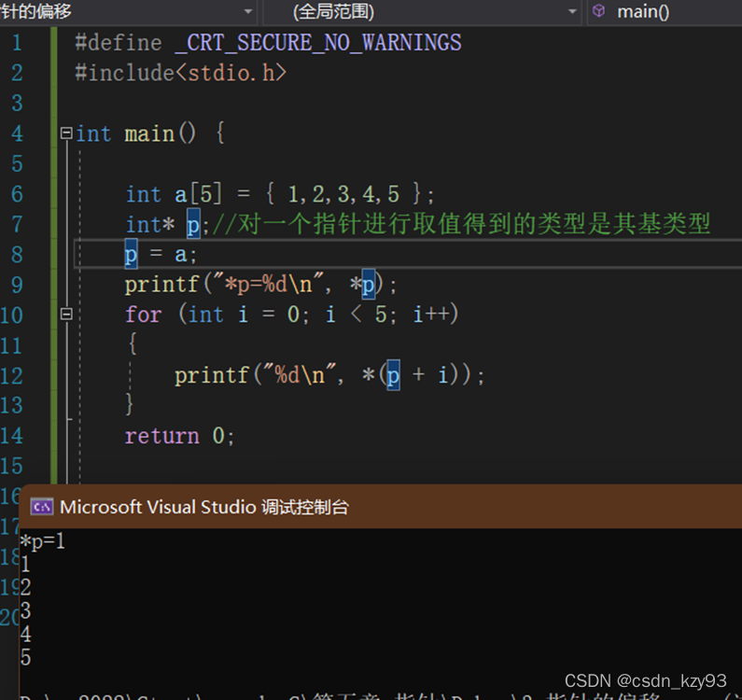Click the a[5] array declaration
This screenshot has width=742, height=700.
pyautogui.click(x=198, y=194)
